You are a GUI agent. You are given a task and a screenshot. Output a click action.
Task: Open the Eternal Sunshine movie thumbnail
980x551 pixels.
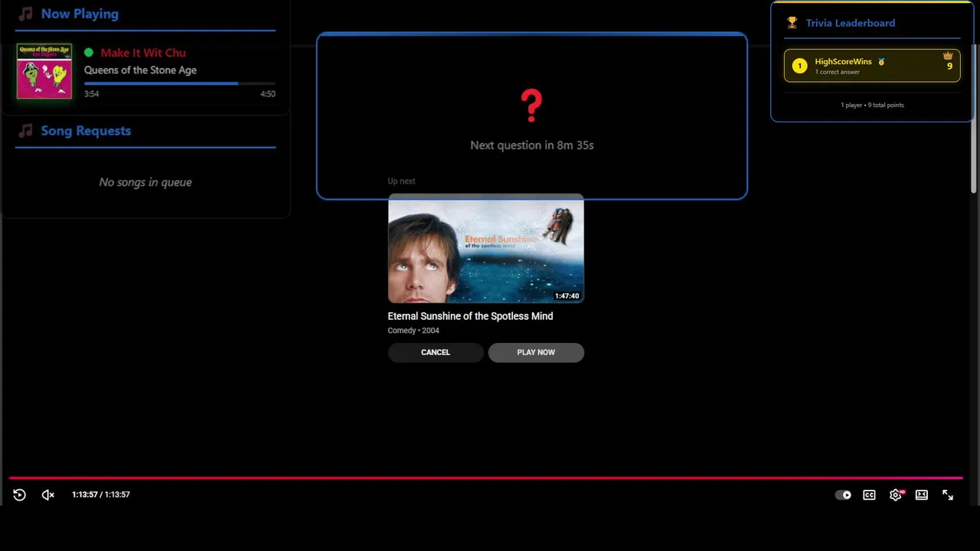click(x=486, y=249)
